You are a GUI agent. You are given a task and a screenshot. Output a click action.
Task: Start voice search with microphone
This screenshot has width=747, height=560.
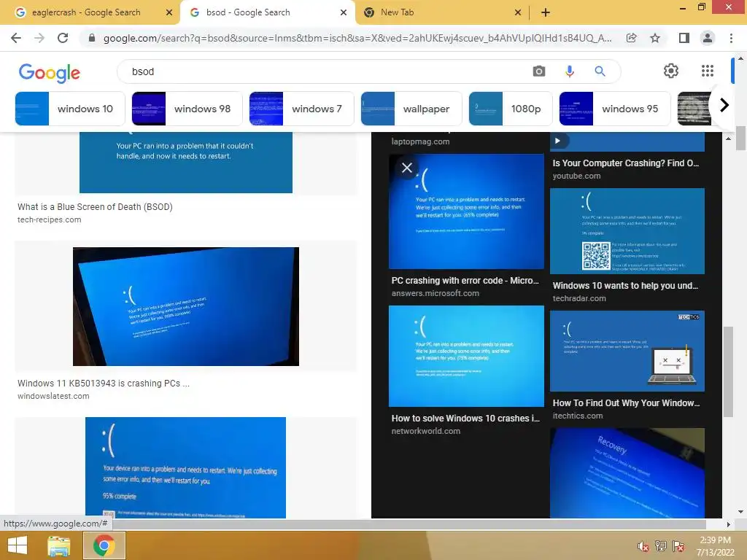[x=569, y=71]
